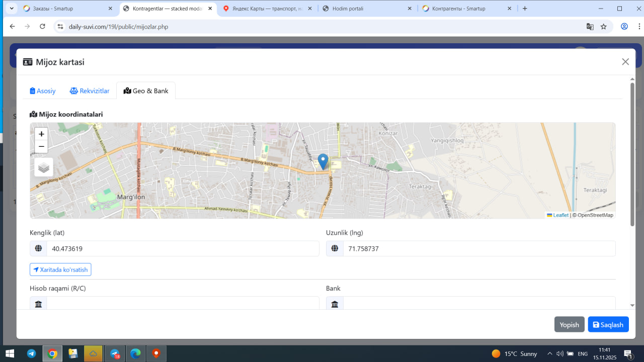The image size is (644, 362).
Task: Open the Rekvizitlar tab
Action: (x=90, y=91)
